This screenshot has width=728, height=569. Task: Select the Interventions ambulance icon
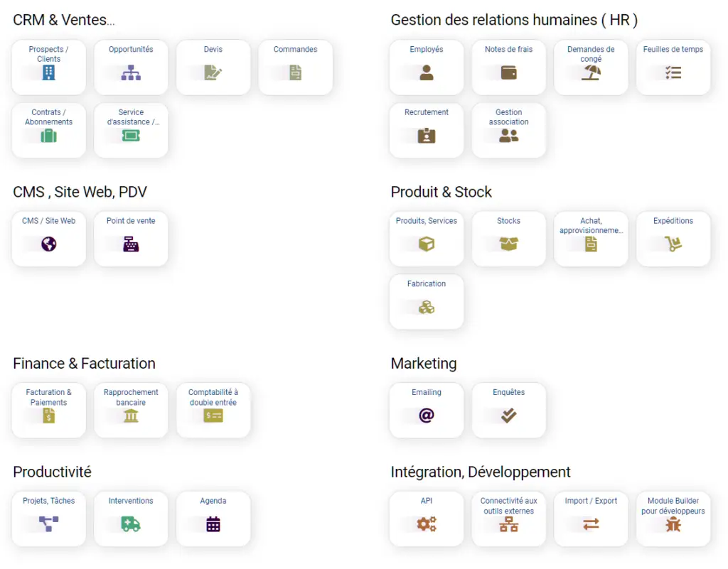pyautogui.click(x=131, y=524)
